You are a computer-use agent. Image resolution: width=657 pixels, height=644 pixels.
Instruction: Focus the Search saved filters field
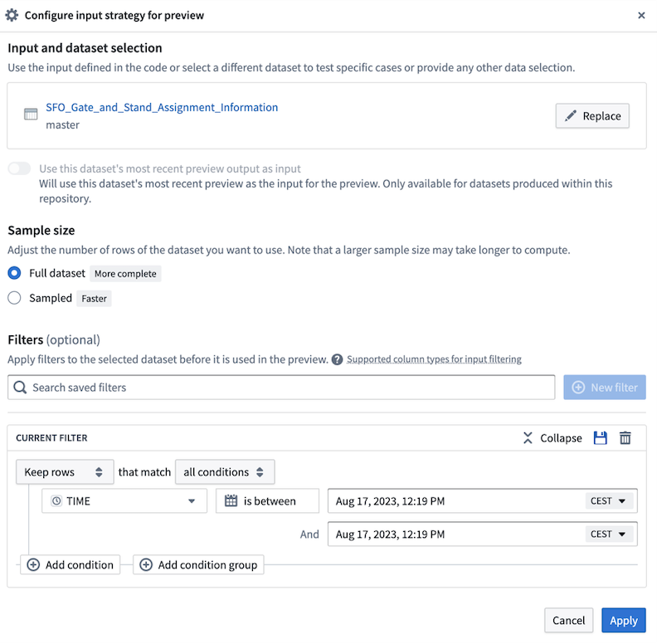coord(281,388)
